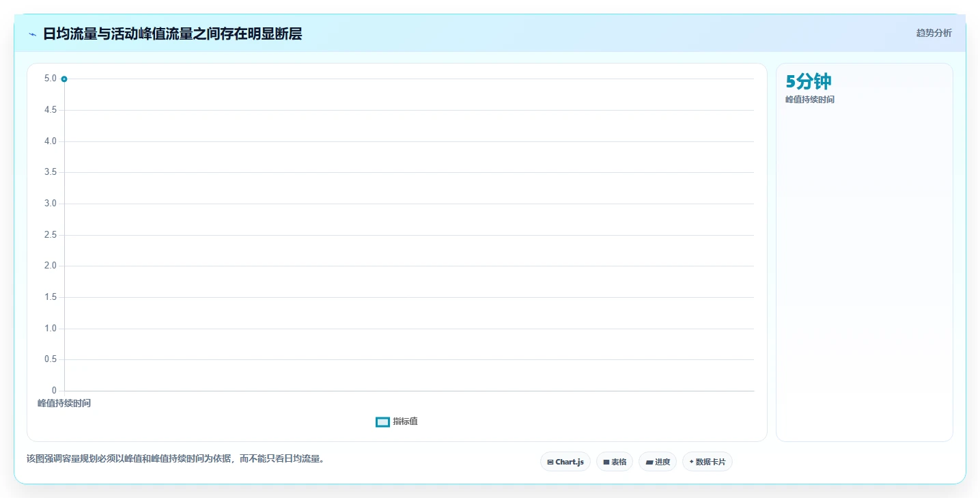Click the 峰值持续时间 x-axis label
Screen dimensions: 980x498
[x=64, y=403]
